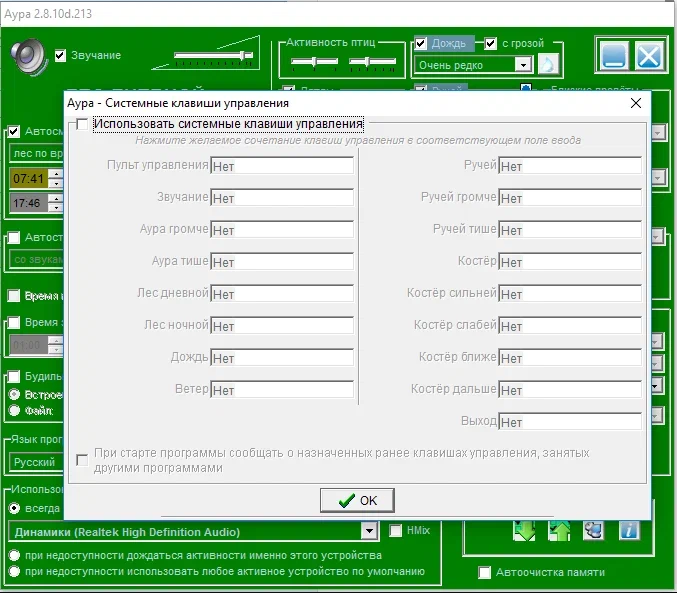Click the 'Костёр' hotkey input field

(x=569, y=262)
